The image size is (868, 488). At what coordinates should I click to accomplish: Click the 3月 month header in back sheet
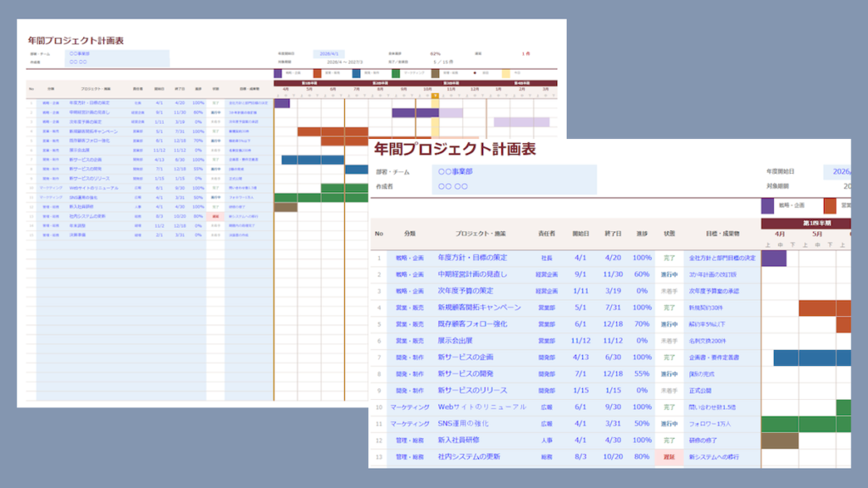[546, 89]
